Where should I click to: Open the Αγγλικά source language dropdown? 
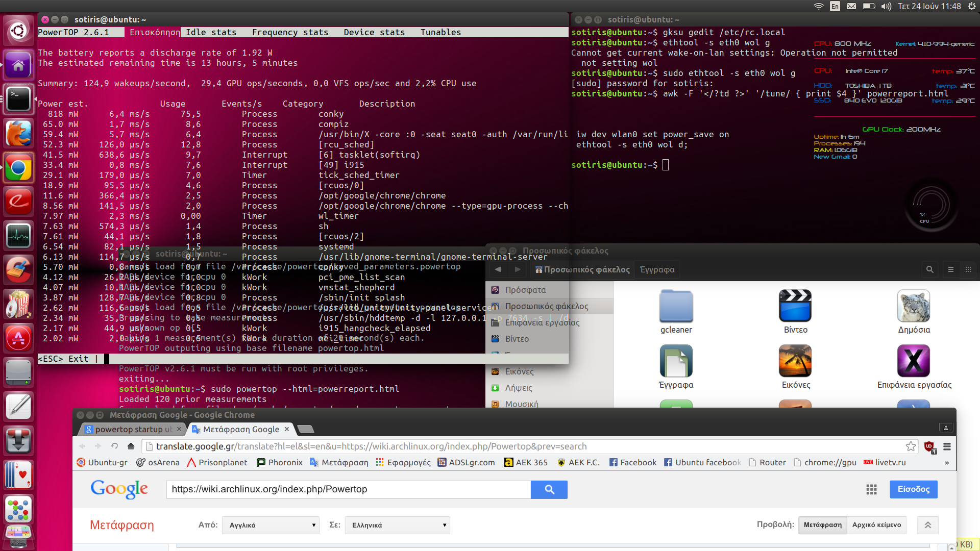(x=271, y=525)
